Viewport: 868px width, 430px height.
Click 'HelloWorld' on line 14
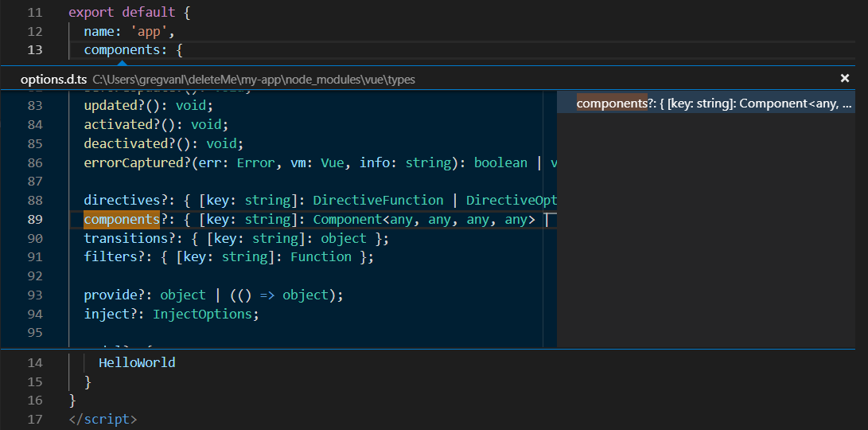pos(137,363)
